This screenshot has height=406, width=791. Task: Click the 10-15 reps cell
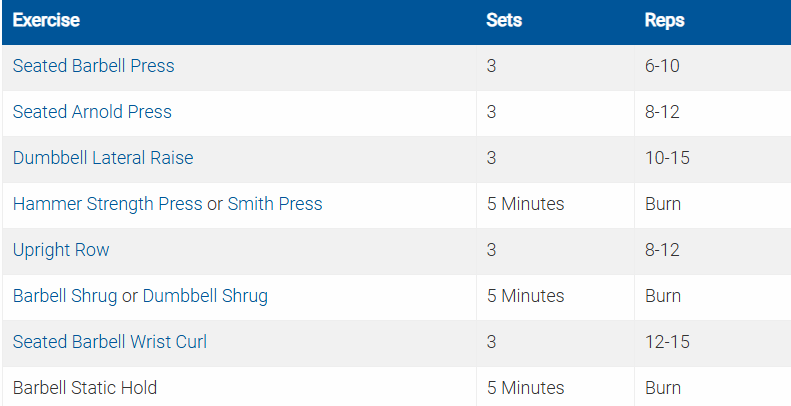pyautogui.click(x=667, y=158)
